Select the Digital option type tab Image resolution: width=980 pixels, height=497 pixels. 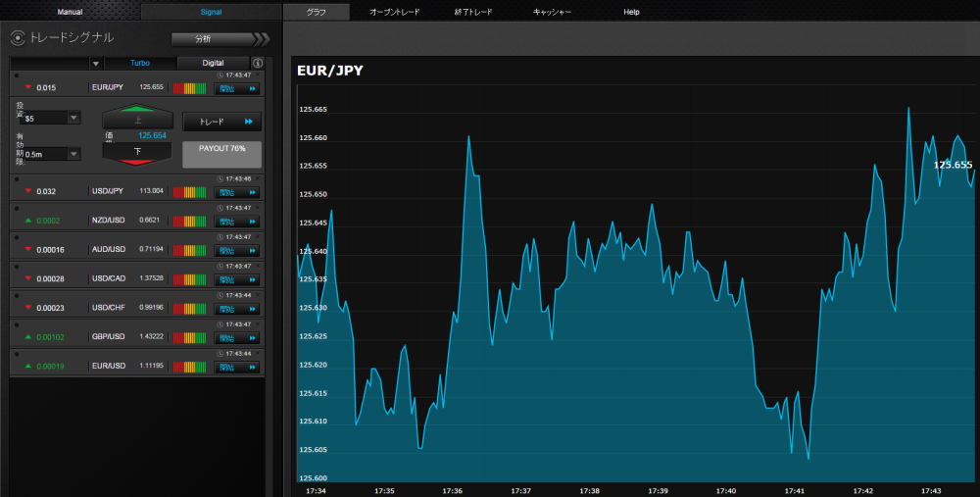coord(213,63)
